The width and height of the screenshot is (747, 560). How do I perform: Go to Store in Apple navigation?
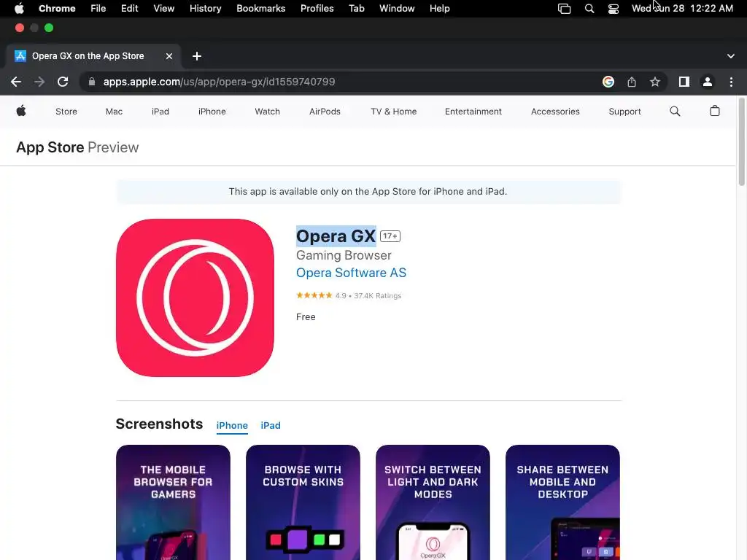(x=66, y=112)
